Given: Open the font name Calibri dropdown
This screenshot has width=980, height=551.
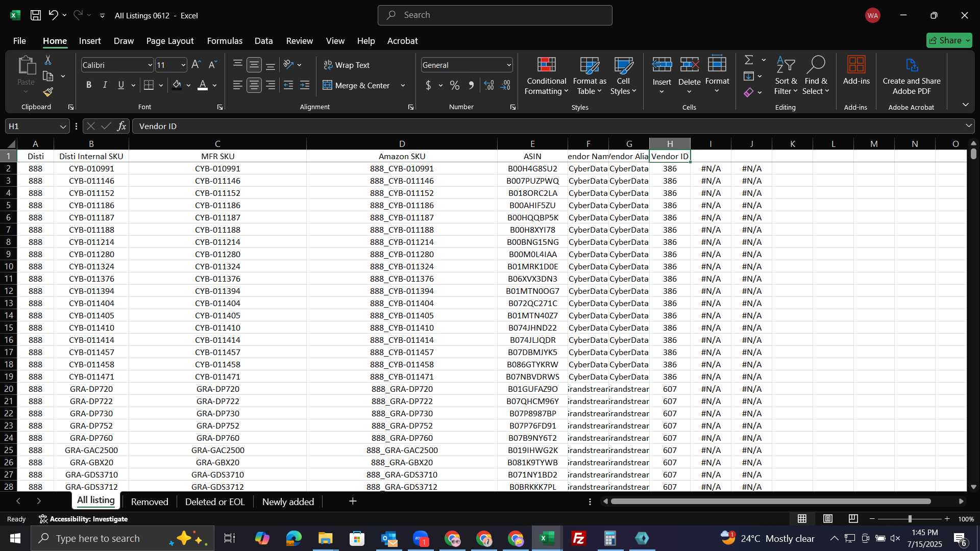Looking at the screenshot, I should point(150,65).
